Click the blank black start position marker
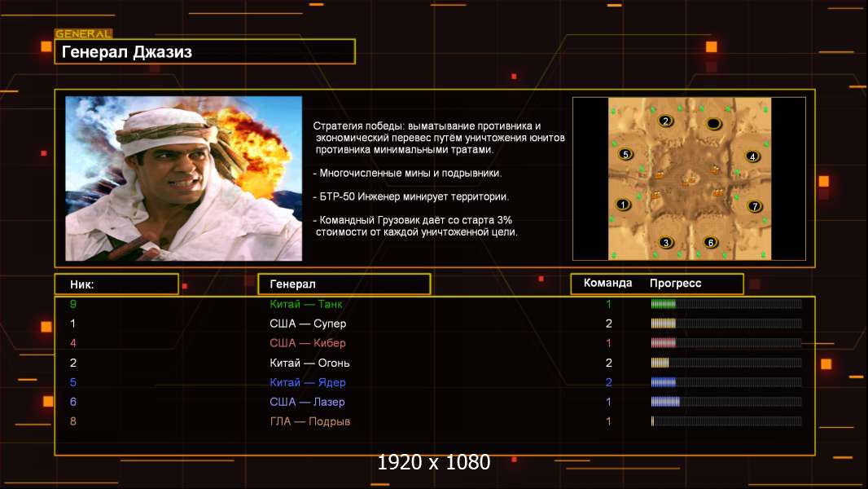The height and width of the screenshot is (489, 868). 713,123
